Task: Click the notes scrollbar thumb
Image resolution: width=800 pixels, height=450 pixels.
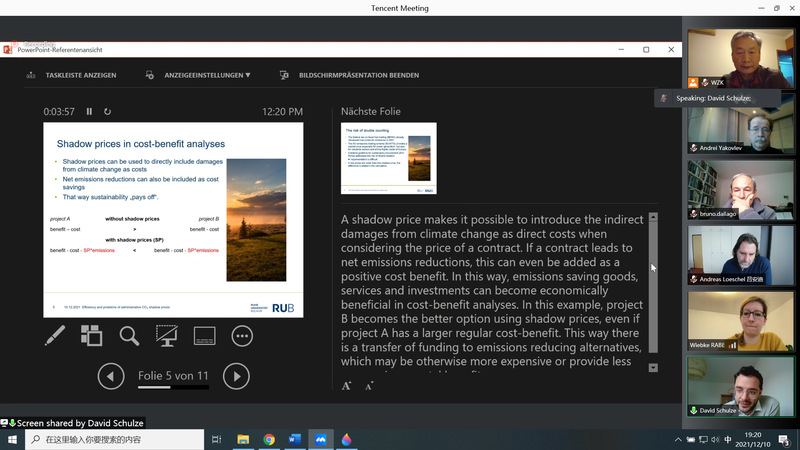Action: point(653,287)
